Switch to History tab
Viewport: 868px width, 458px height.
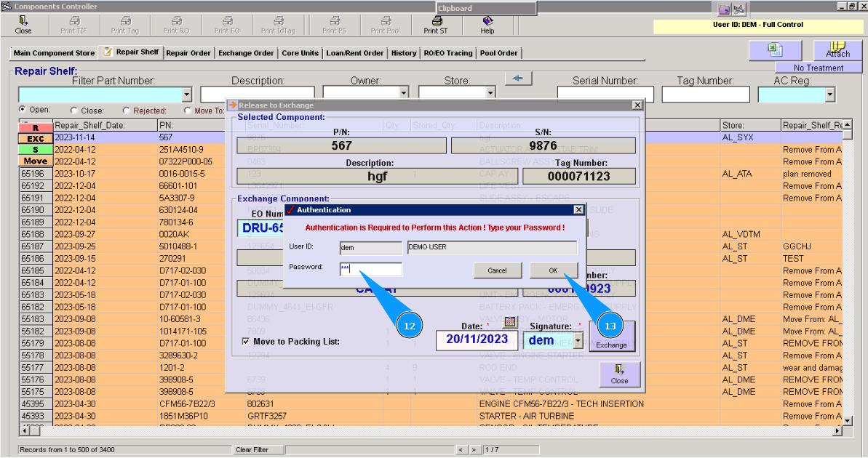point(404,53)
